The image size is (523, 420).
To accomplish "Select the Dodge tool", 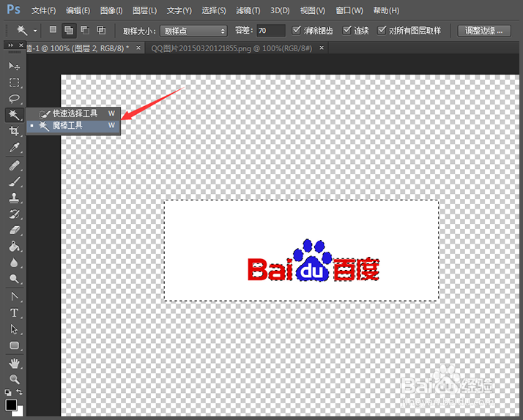I will tap(14, 279).
